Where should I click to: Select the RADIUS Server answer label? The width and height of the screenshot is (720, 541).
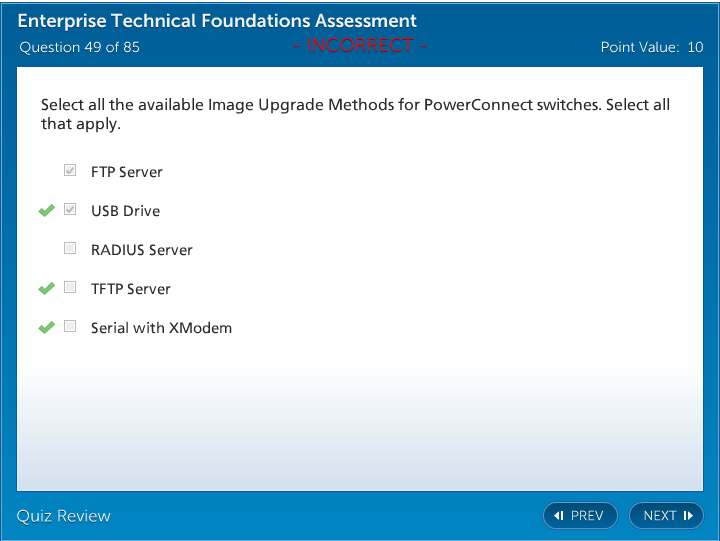[x=141, y=250]
